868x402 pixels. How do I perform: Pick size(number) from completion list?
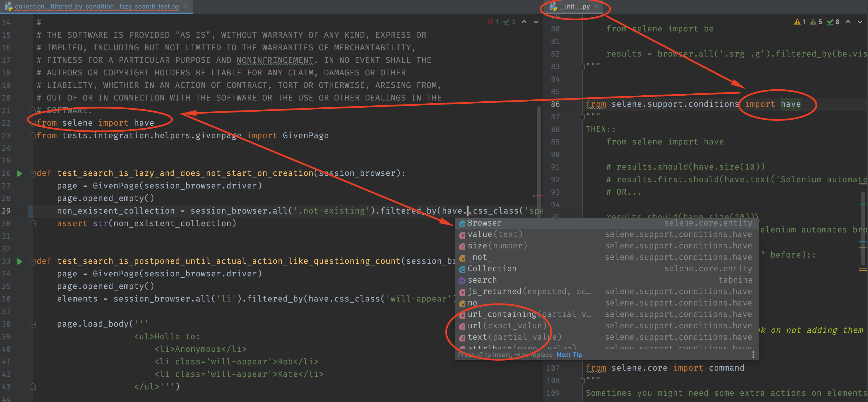pos(497,246)
